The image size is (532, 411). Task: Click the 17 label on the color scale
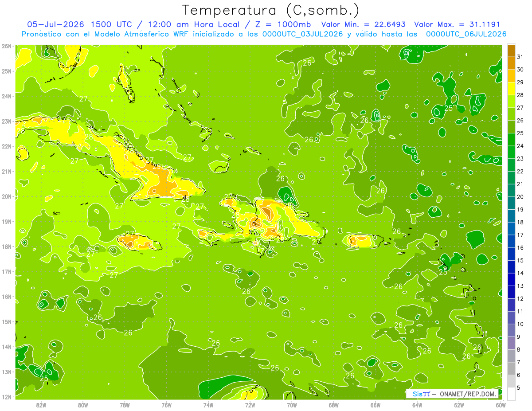520,235
